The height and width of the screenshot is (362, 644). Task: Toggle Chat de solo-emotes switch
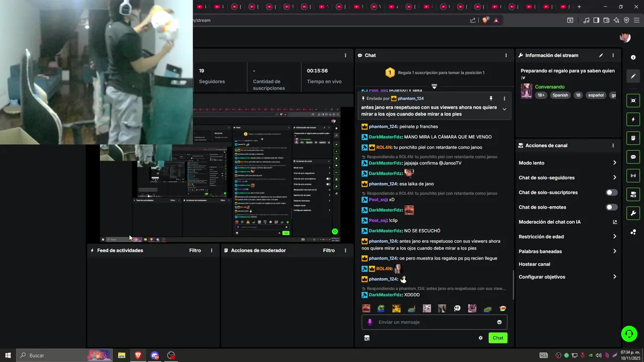click(612, 207)
